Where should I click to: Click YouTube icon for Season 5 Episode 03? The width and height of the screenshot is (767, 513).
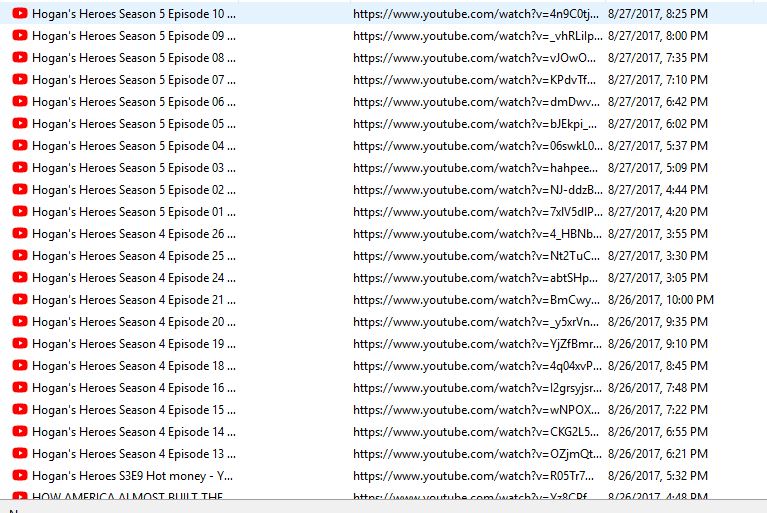(20, 167)
